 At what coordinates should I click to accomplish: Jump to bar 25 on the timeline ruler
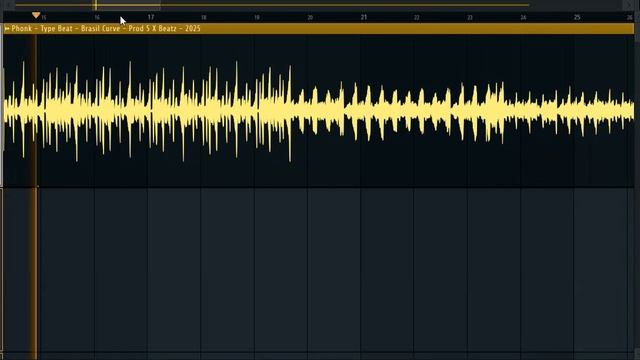[x=577, y=17]
